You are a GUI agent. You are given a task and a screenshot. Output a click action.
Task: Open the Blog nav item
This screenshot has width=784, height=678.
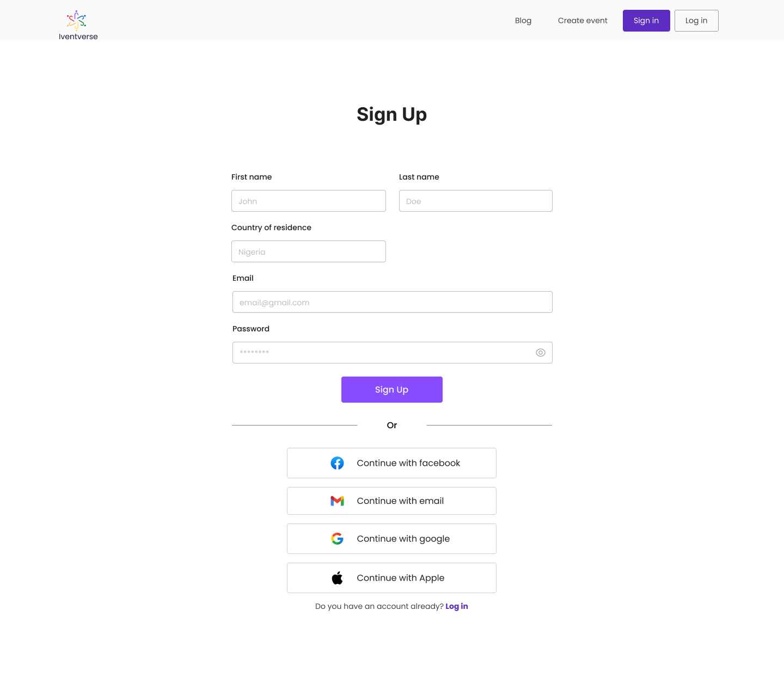(x=523, y=21)
